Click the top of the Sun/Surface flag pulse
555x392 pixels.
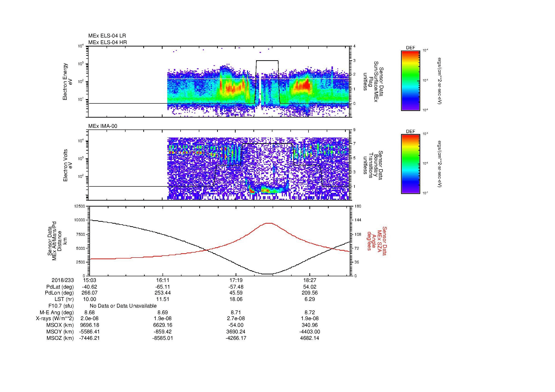point(267,61)
